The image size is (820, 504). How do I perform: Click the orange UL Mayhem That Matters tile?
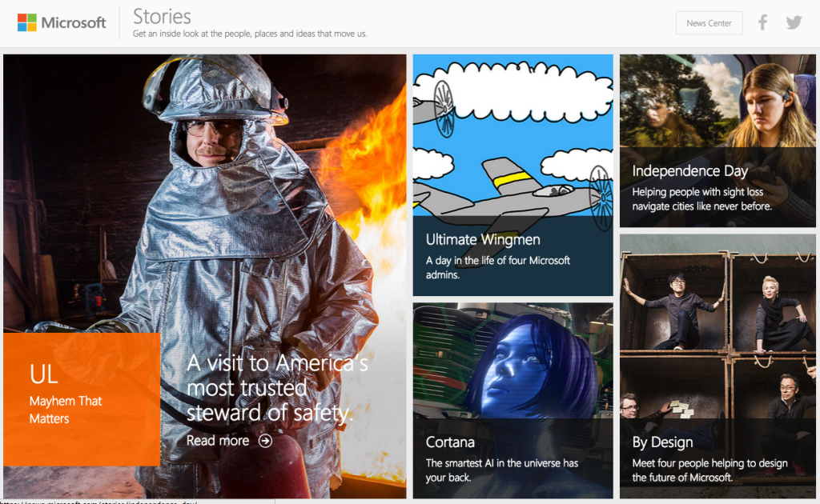[x=82, y=399]
